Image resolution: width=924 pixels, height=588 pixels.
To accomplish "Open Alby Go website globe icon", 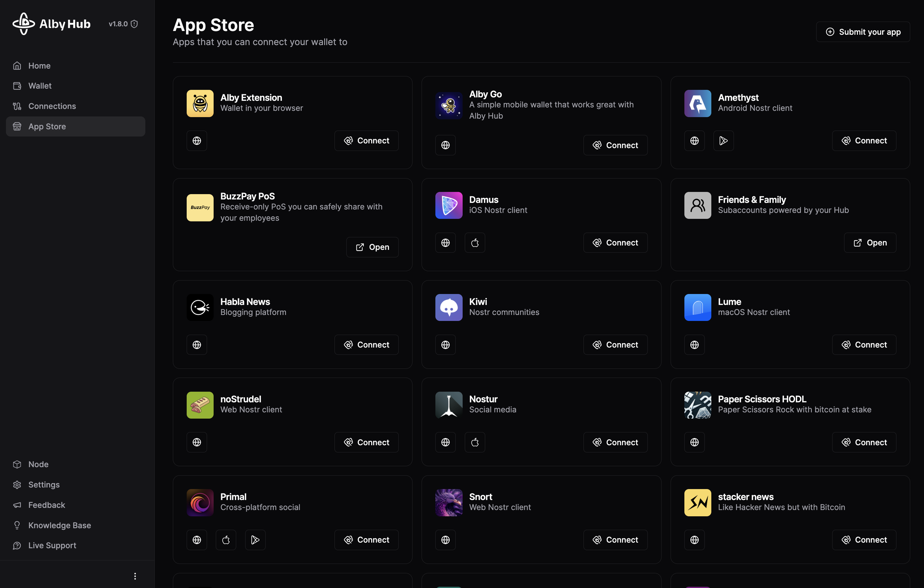I will click(x=445, y=145).
